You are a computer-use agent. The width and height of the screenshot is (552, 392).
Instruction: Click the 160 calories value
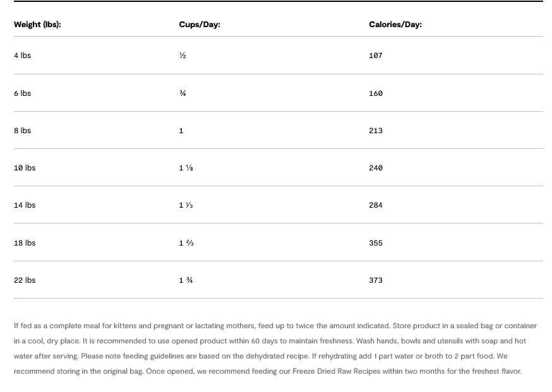click(x=376, y=93)
